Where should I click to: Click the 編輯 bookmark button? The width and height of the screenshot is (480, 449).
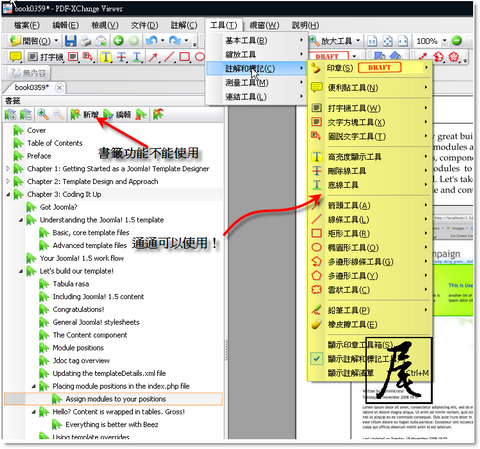tap(117, 114)
